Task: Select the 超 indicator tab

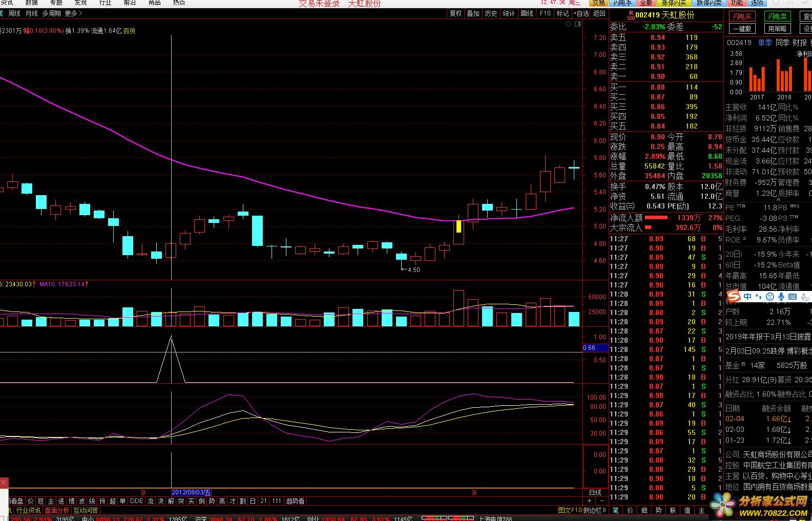Action: 113,501
